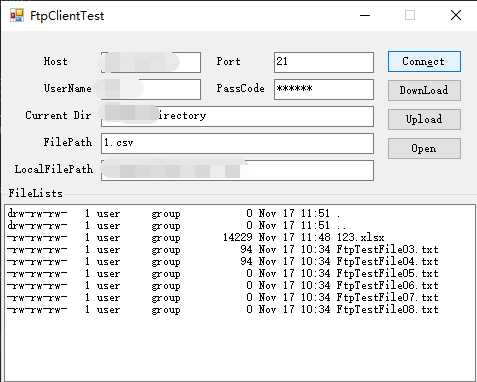
Task: Minimize the FtpClientTest window
Action: click(x=365, y=15)
